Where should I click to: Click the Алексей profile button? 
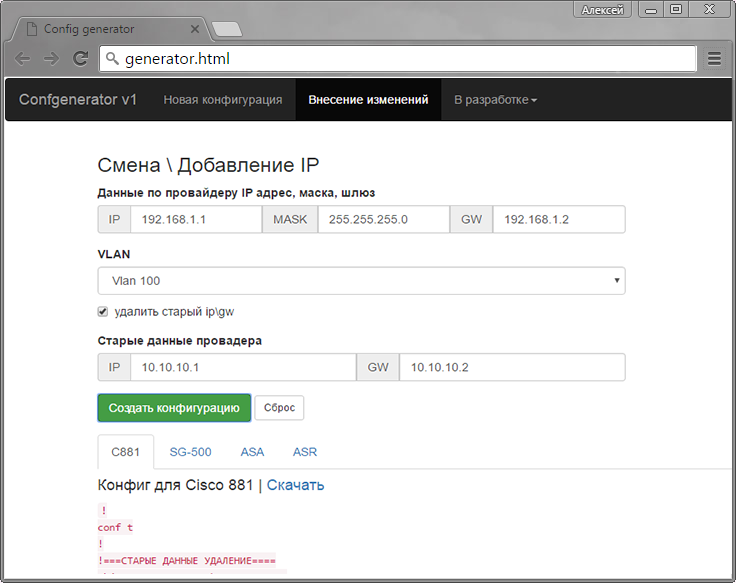click(602, 10)
